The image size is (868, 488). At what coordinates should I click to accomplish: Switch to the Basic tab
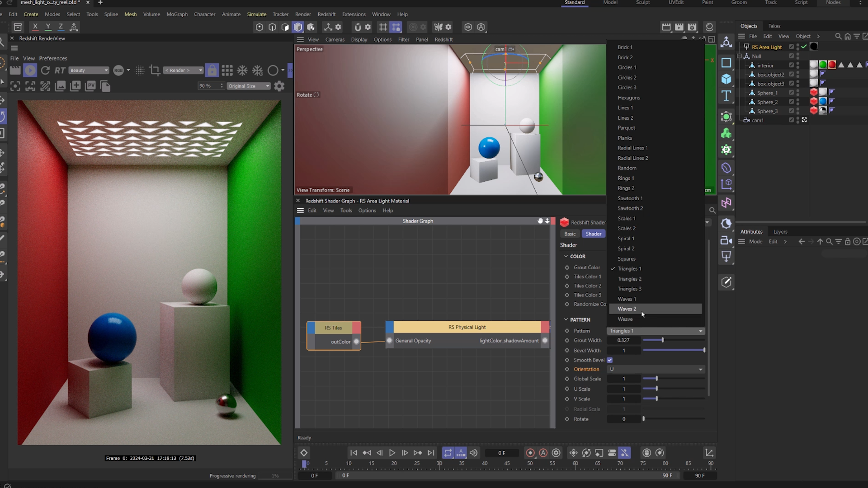pos(570,234)
